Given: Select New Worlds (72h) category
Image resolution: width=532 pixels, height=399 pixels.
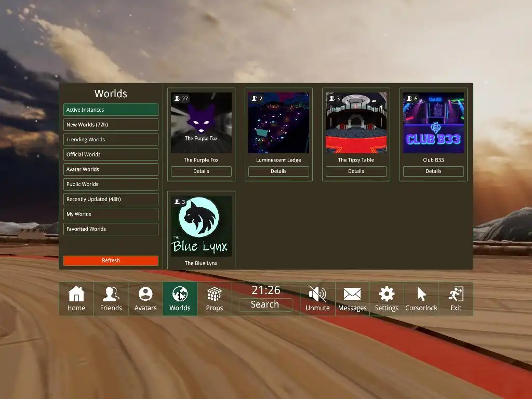Looking at the screenshot, I should tap(111, 125).
